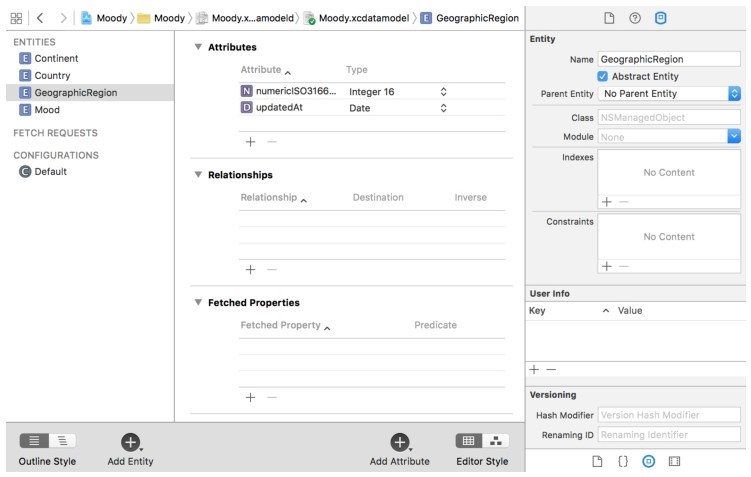Select flat list Outline Style
This screenshot has height=477, width=751.
tap(34, 441)
